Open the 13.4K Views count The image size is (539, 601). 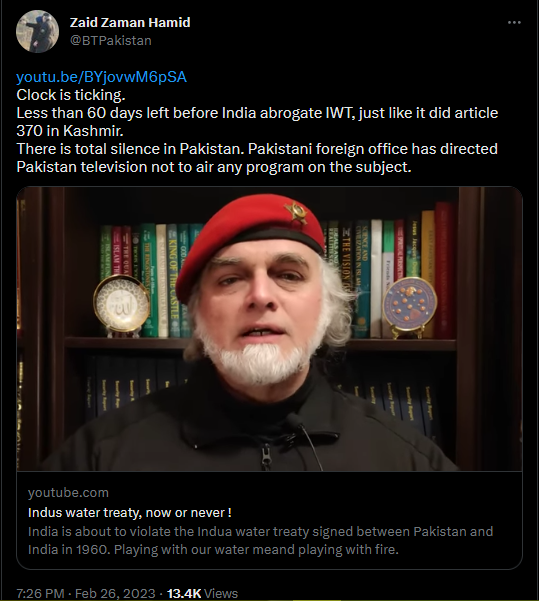202,593
